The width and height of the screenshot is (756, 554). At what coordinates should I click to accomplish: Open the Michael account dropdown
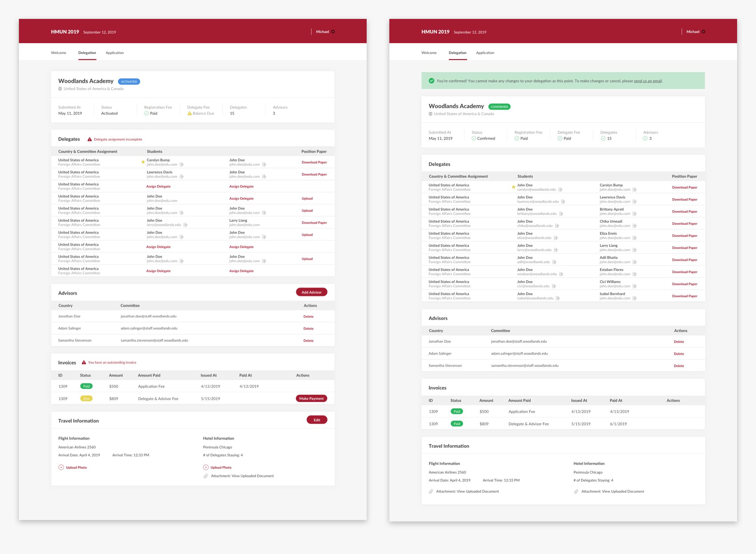(325, 32)
